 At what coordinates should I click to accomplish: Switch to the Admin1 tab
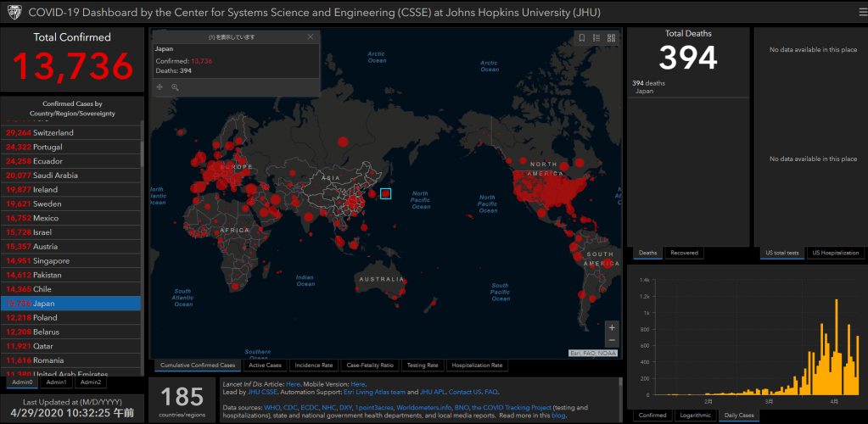pyautogui.click(x=56, y=382)
